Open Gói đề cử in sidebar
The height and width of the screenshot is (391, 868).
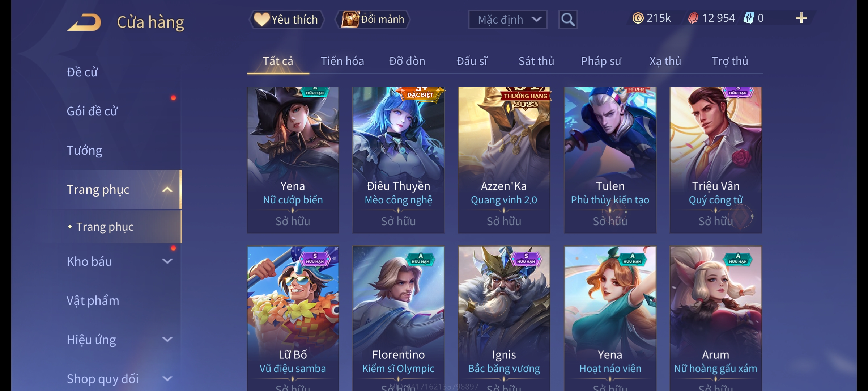click(92, 111)
